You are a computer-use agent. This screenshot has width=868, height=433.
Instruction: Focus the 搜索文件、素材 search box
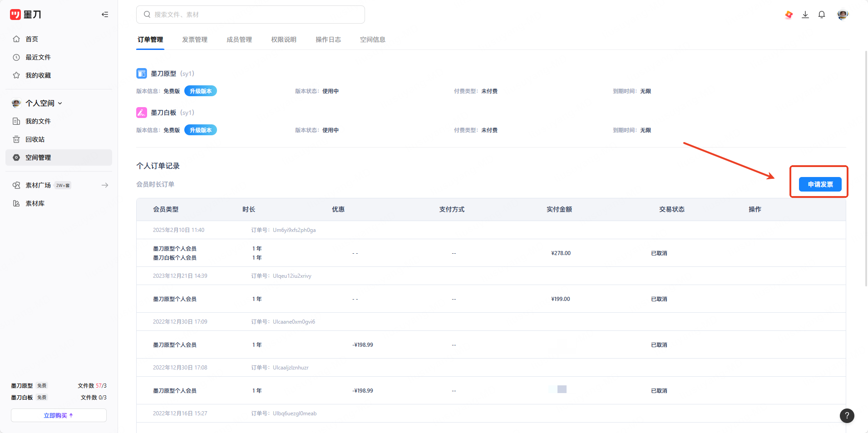coord(251,15)
